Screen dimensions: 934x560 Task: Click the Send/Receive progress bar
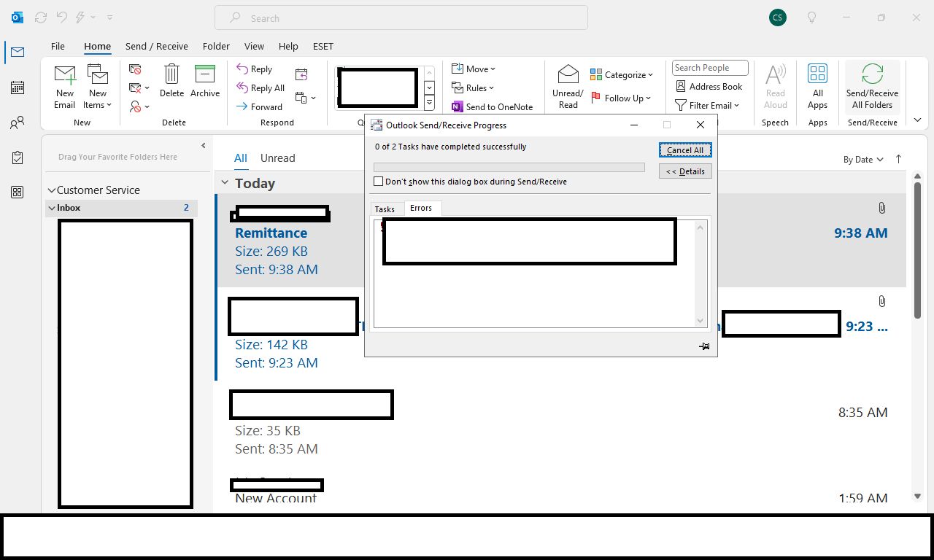coord(509,167)
